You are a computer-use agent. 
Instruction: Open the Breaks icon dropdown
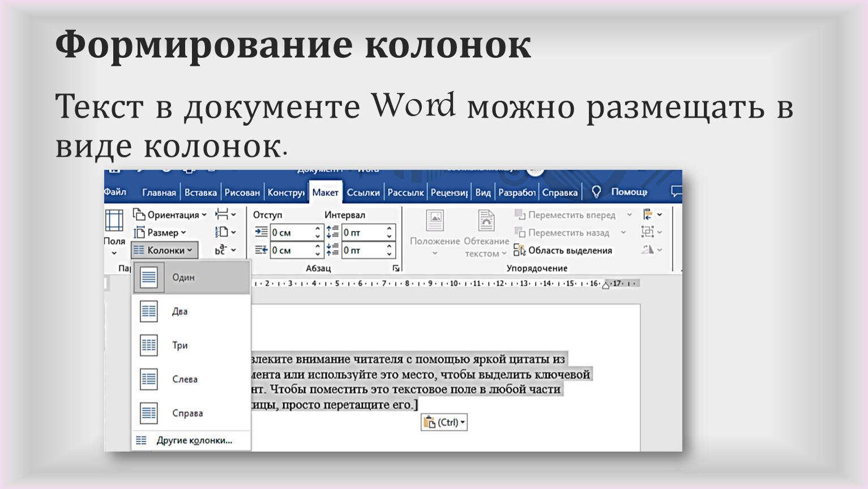coord(225,215)
